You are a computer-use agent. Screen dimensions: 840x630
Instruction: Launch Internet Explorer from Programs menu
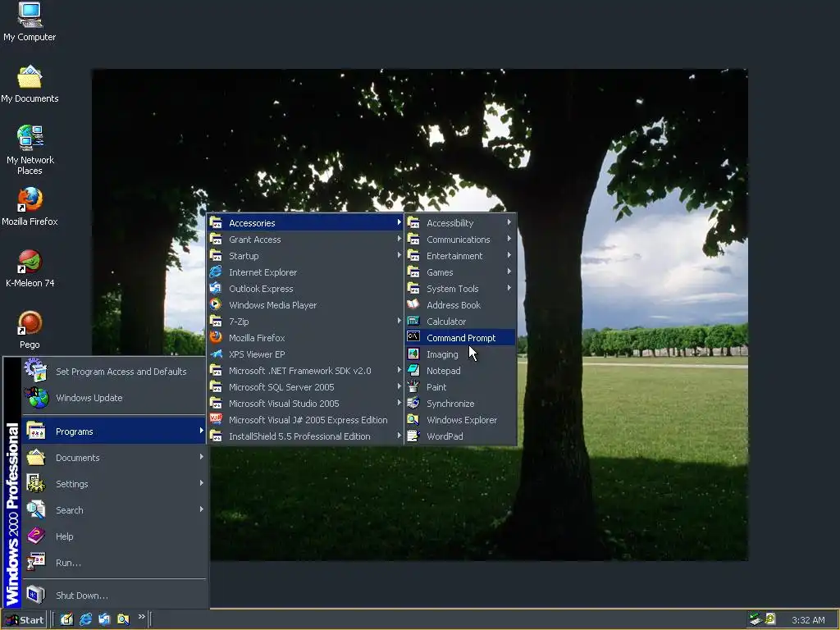coord(305,272)
